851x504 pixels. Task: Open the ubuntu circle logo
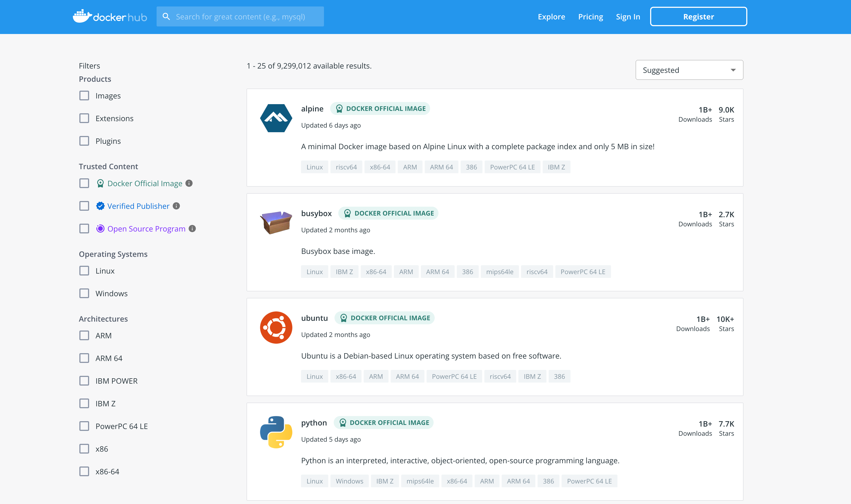click(x=276, y=327)
